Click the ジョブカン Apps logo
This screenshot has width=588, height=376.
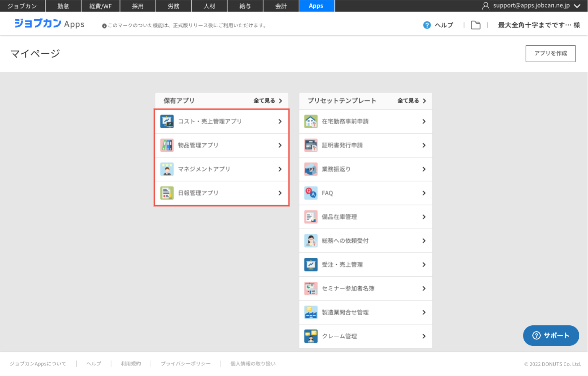coord(49,24)
